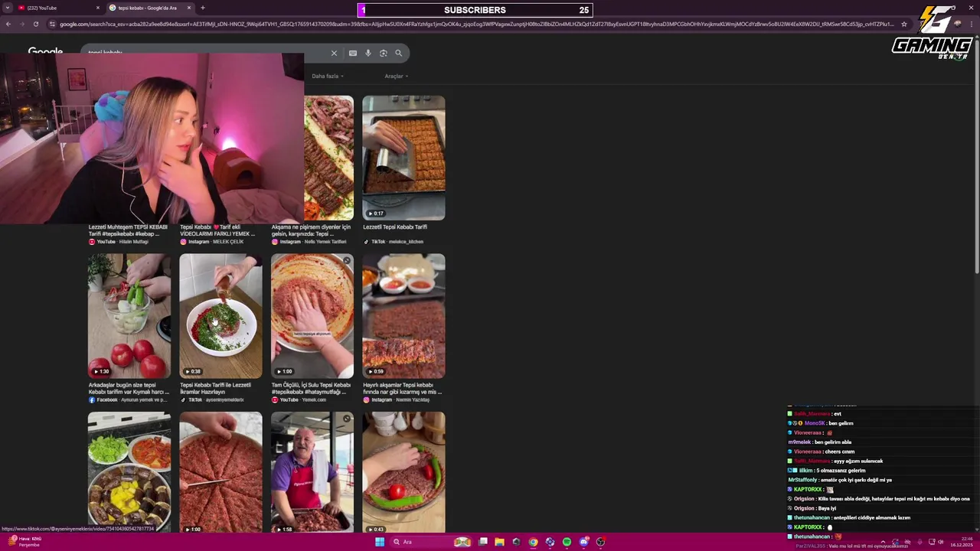Open link Tepsi Kebabı Tarif ekli VİDEOLARIMI

pyautogui.click(x=217, y=230)
